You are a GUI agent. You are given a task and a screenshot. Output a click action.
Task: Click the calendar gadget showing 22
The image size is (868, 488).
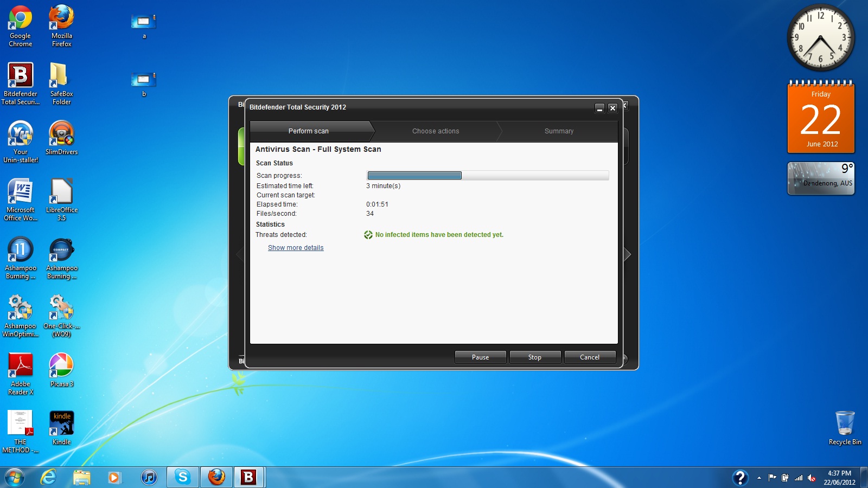click(x=821, y=117)
